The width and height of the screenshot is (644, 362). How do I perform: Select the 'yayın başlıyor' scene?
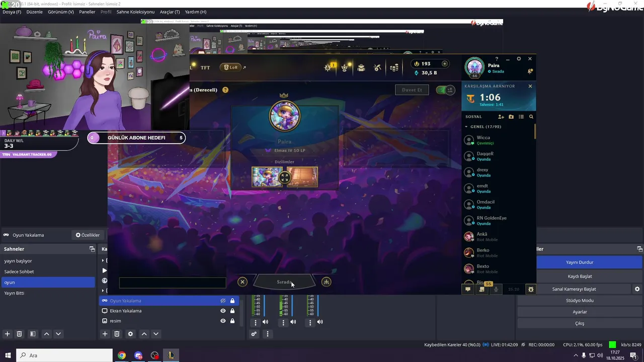pyautogui.click(x=48, y=261)
